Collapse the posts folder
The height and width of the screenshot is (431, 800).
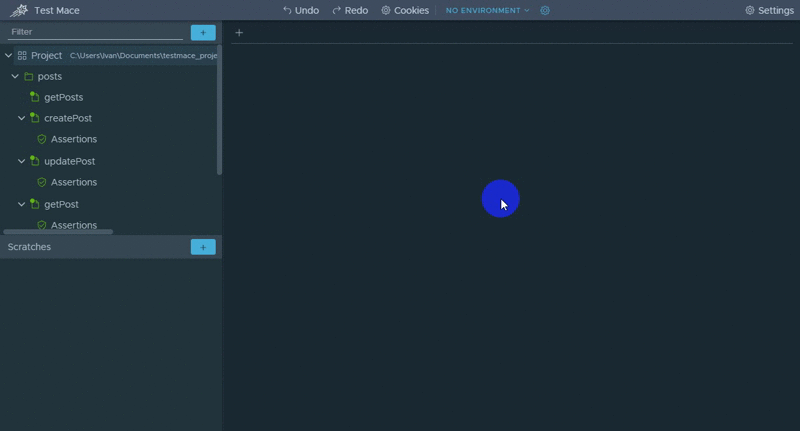(15, 76)
